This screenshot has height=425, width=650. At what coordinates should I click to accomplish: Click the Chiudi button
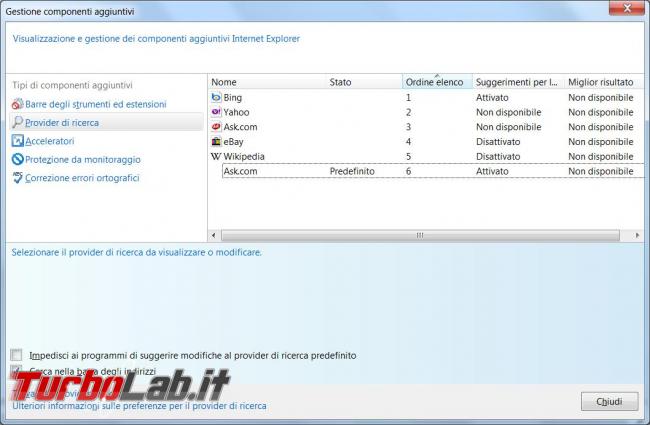tap(609, 401)
